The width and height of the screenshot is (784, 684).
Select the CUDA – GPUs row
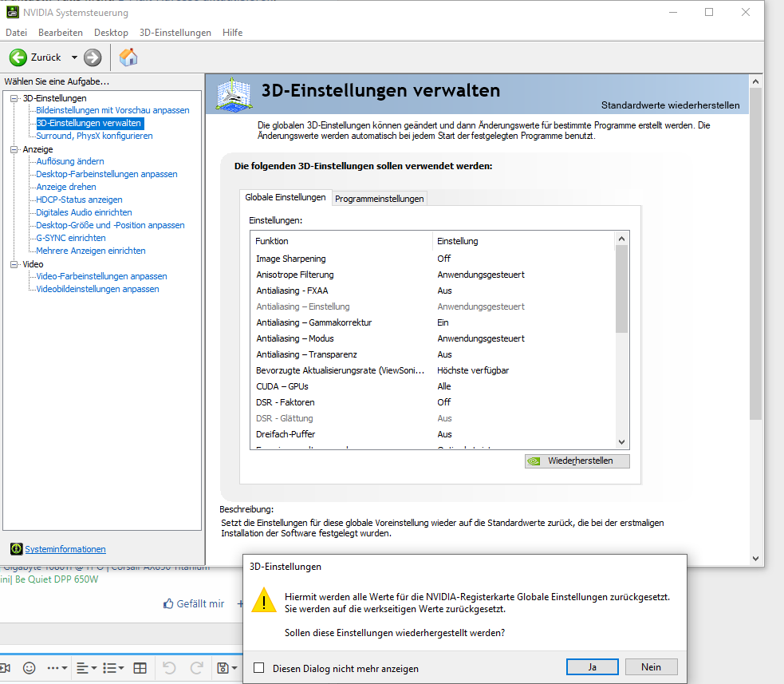[x=433, y=387]
